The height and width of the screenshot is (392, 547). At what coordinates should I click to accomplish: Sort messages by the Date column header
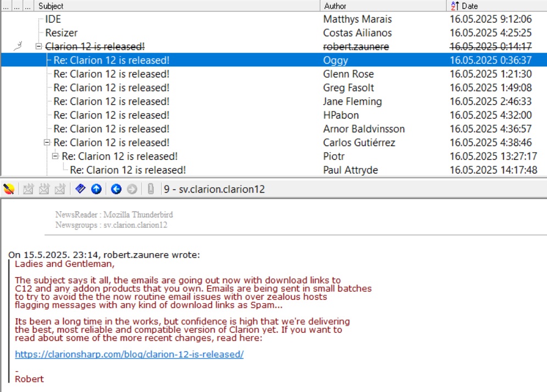click(470, 6)
